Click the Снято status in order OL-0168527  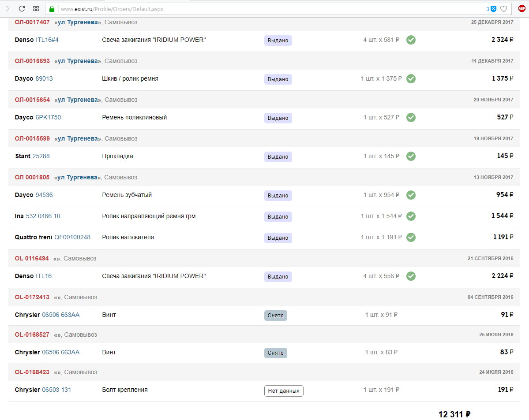[x=276, y=353]
